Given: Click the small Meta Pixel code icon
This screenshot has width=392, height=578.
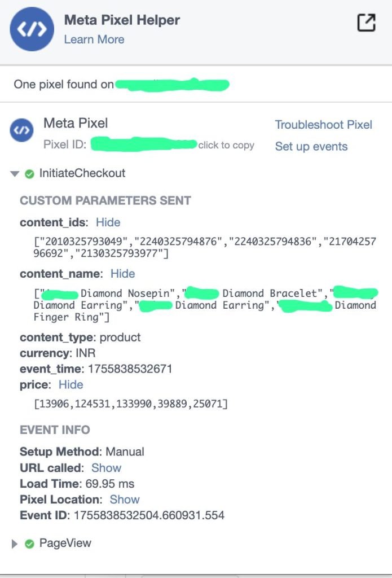Looking at the screenshot, I should coord(21,130).
